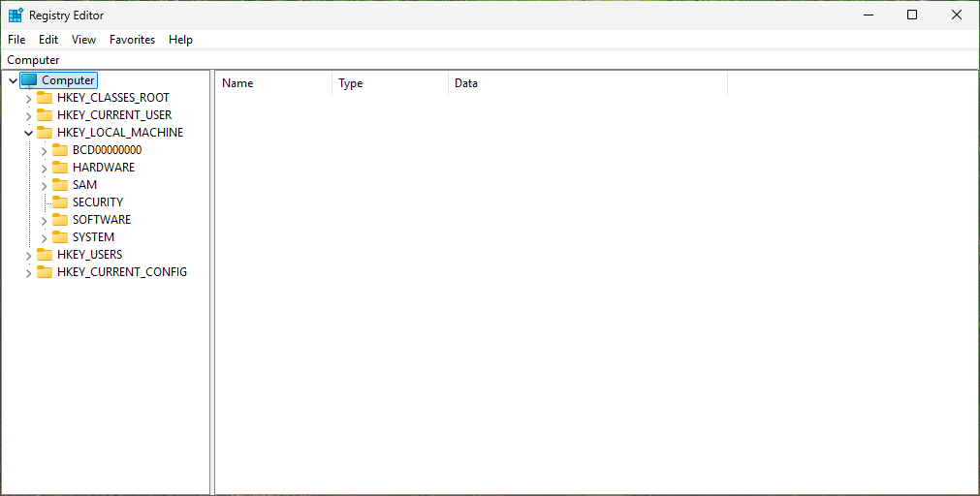Open the File menu

[16, 40]
